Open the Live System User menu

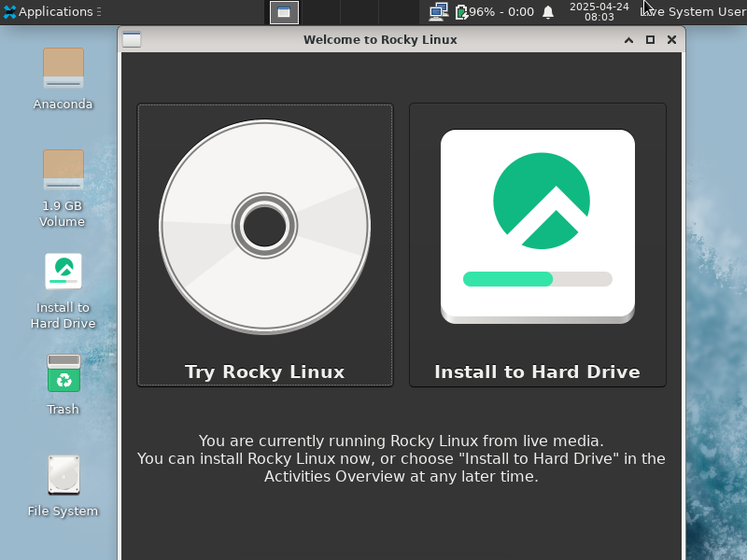pyautogui.click(x=693, y=11)
